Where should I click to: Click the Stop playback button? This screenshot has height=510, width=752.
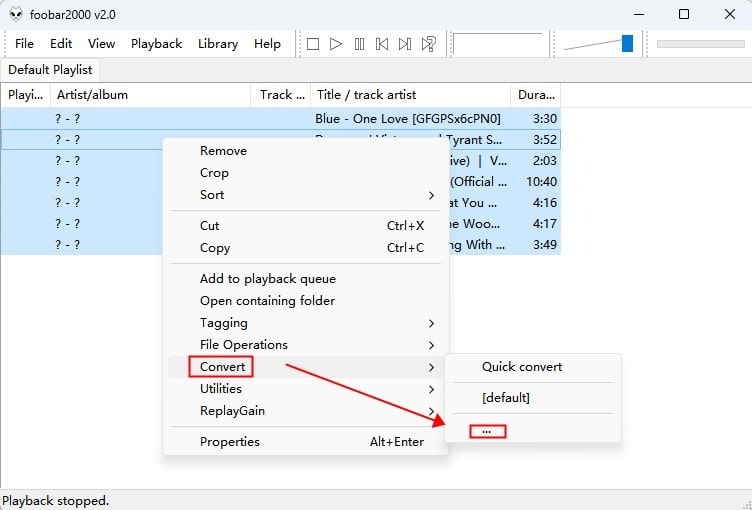[313, 44]
